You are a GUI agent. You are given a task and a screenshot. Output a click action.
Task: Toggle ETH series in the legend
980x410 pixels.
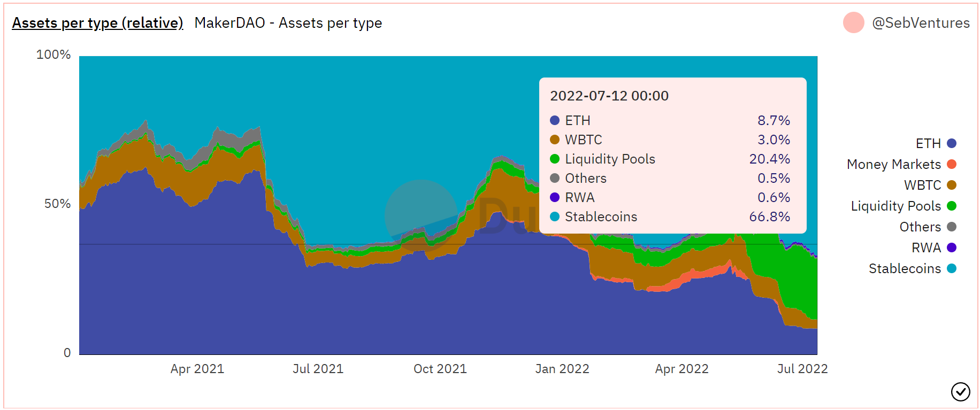pos(928,144)
